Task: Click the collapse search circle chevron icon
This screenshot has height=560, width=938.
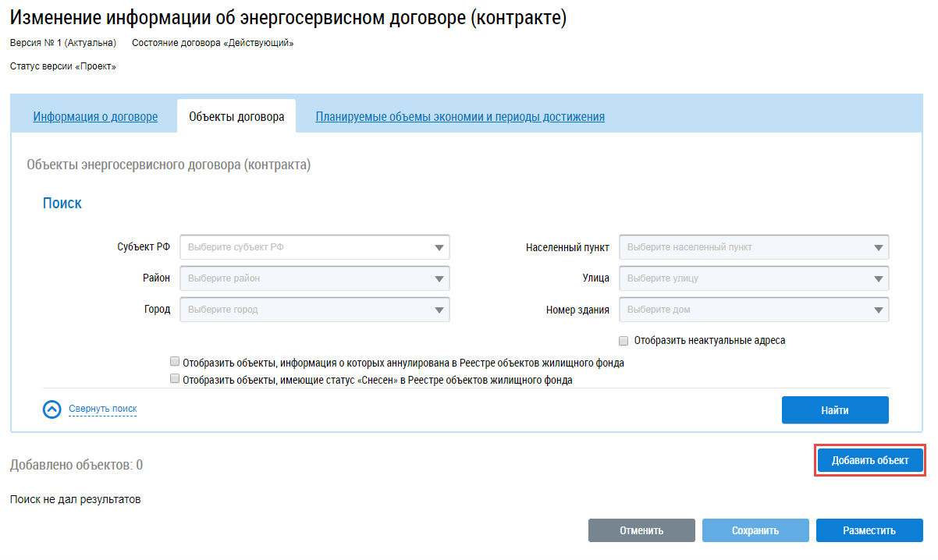Action: point(52,409)
